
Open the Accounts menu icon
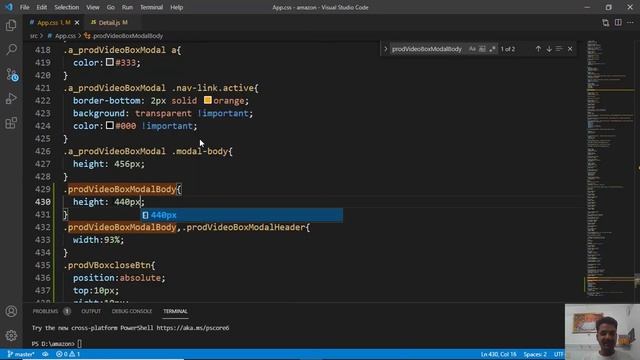pyautogui.click(x=11, y=311)
